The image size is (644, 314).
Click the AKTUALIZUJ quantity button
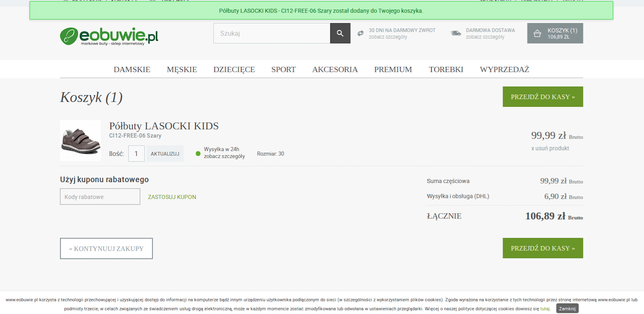[x=165, y=154]
